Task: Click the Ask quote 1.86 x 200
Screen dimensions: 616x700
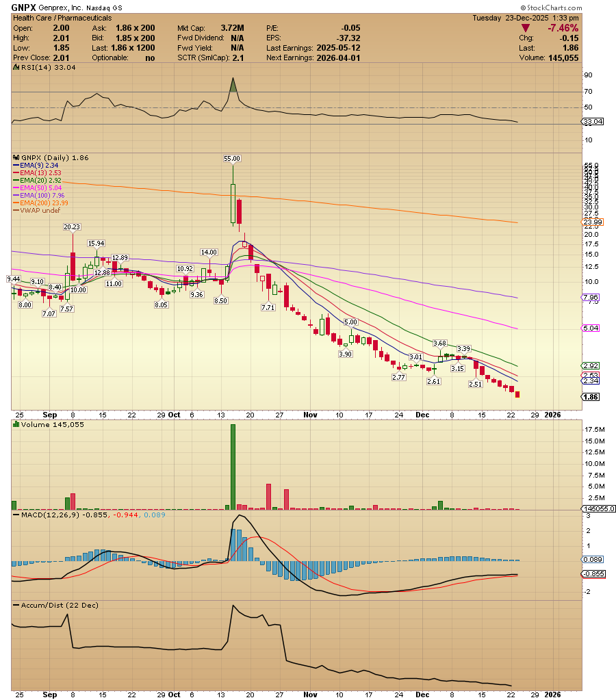Action: click(x=136, y=28)
